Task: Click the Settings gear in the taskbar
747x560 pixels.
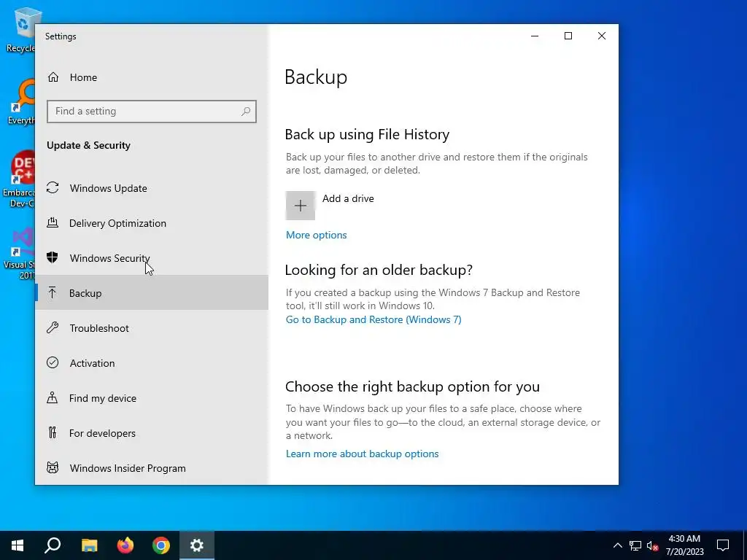Action: click(197, 545)
